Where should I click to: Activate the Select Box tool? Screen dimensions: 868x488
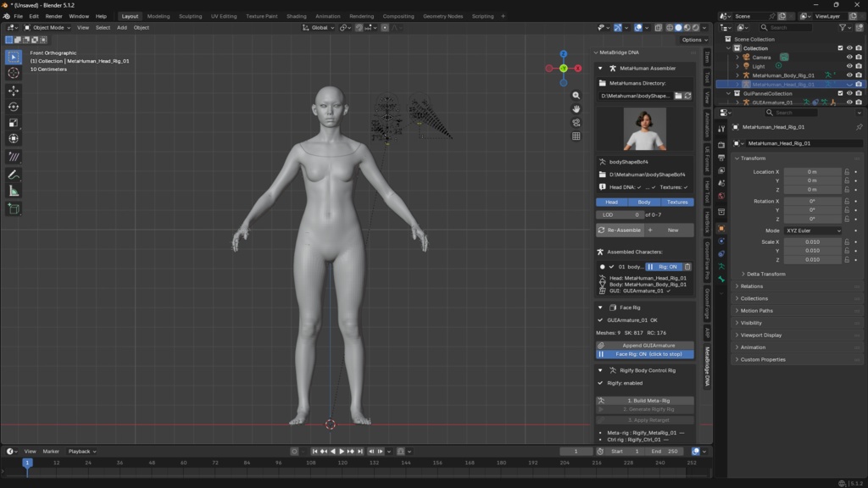(14, 57)
